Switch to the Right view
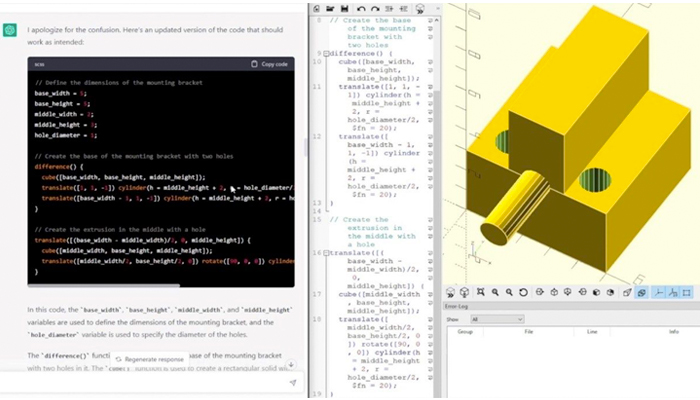The width and height of the screenshot is (700, 400). click(539, 292)
